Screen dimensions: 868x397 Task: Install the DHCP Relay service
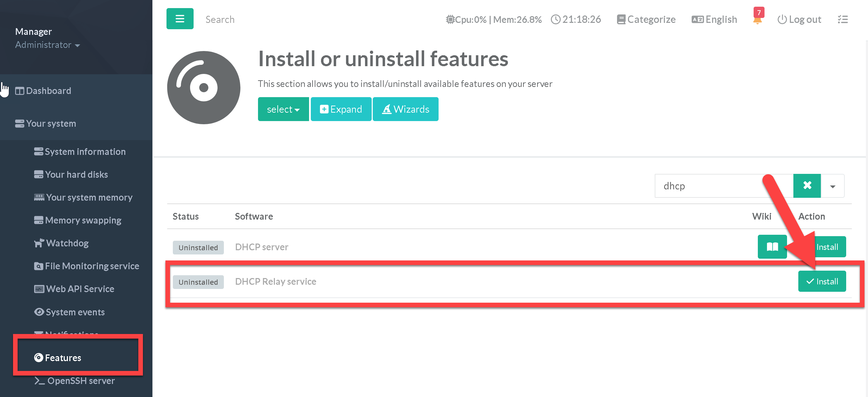[822, 281]
